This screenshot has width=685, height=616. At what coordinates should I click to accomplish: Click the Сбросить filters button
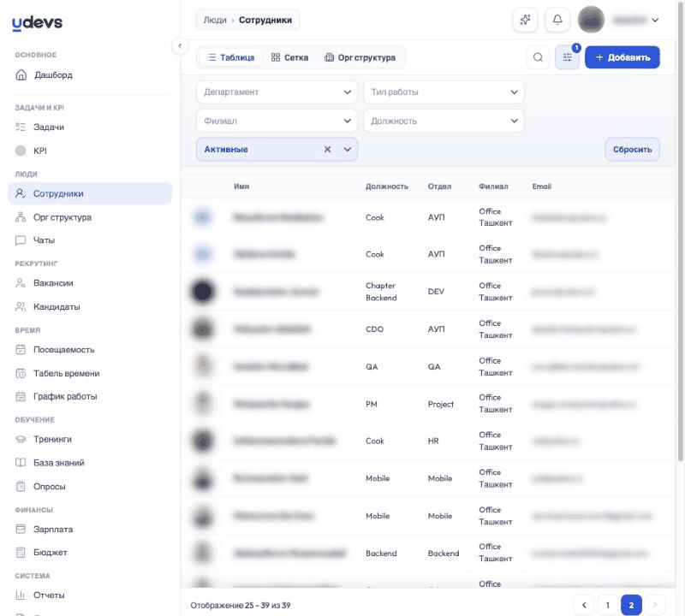(x=632, y=150)
